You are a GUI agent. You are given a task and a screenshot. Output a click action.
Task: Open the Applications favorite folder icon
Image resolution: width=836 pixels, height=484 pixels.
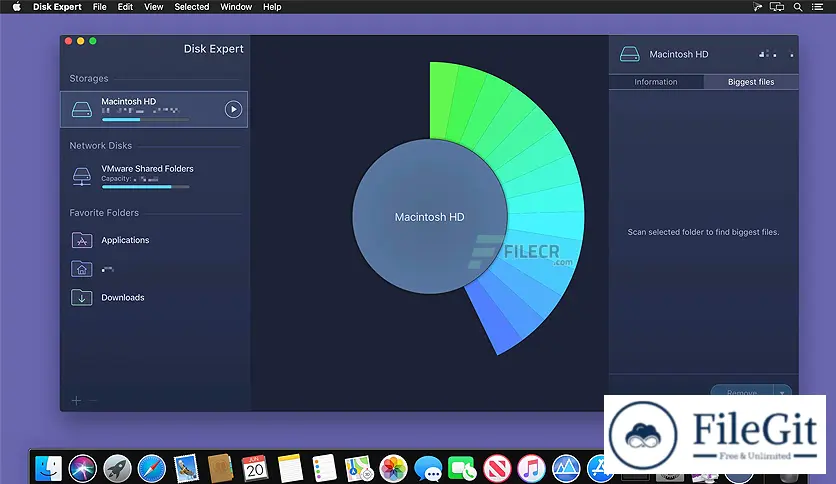(82, 240)
